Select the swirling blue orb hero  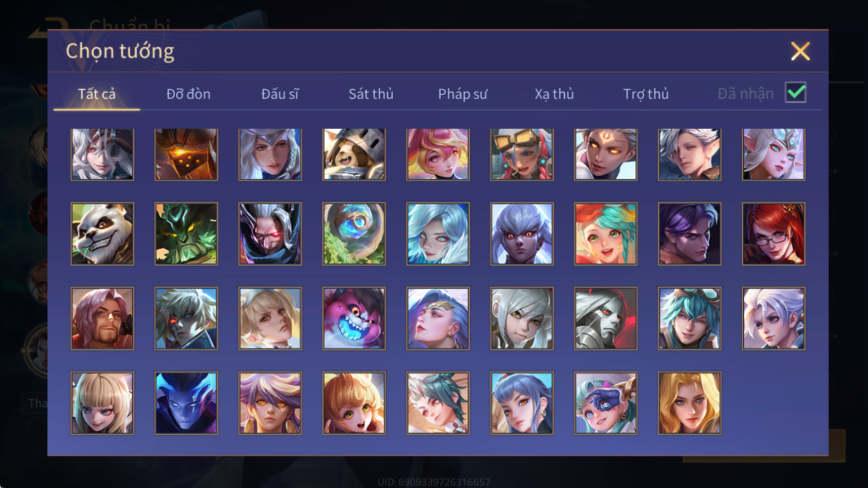click(354, 234)
